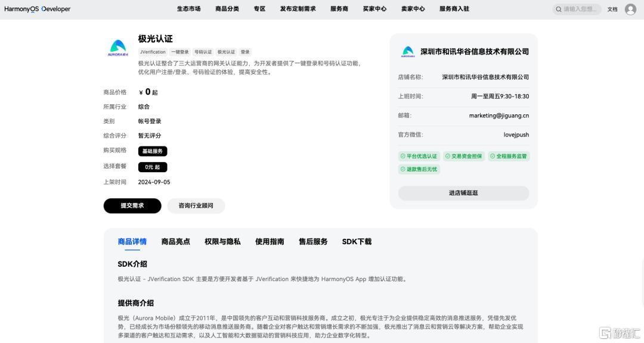Screen dimensions: 644x343
Task: Open the 商品分类 menu
Action: [x=227, y=8]
